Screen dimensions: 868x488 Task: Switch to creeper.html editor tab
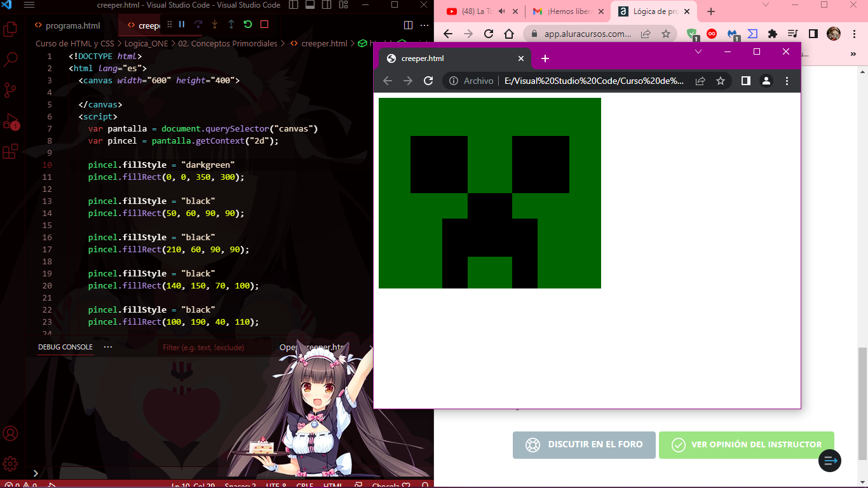point(144,25)
